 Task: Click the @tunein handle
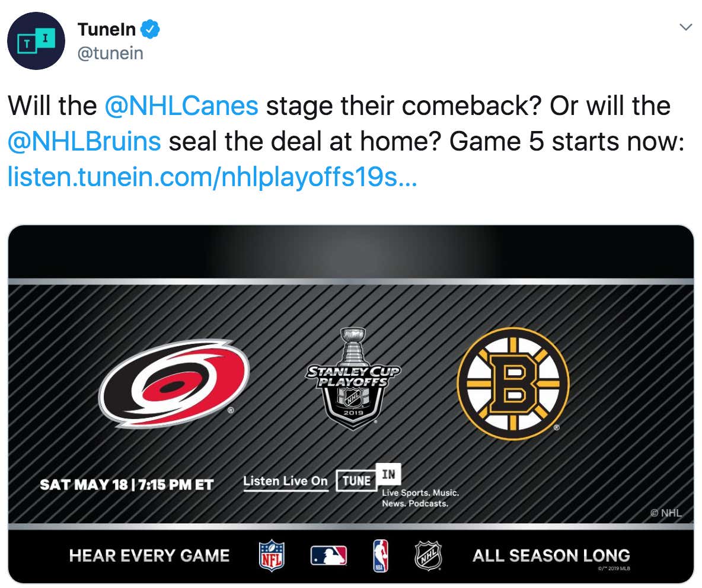pos(110,53)
